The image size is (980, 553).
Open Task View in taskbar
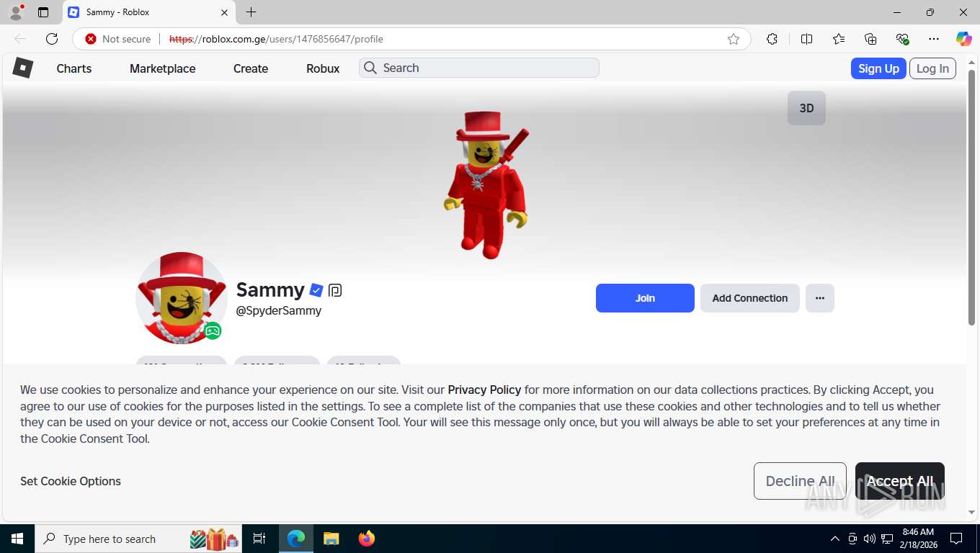[259, 539]
